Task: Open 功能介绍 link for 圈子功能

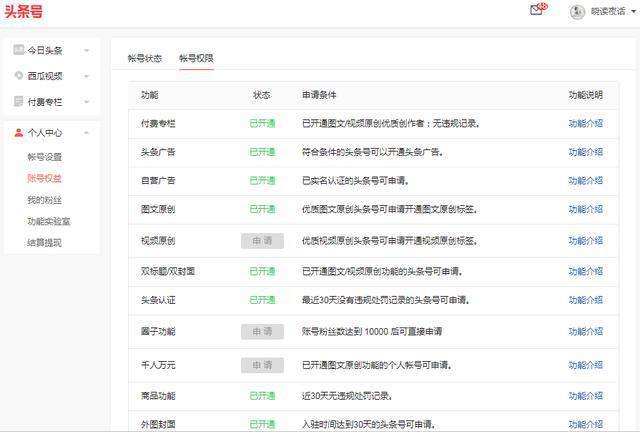Action: (x=586, y=332)
